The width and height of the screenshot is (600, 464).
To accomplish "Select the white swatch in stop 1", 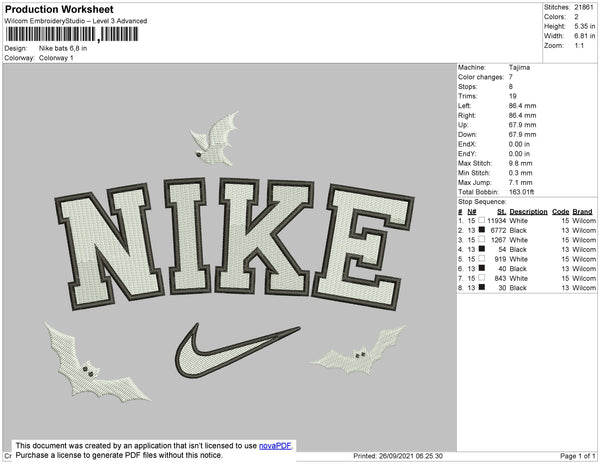I will 482,220.
